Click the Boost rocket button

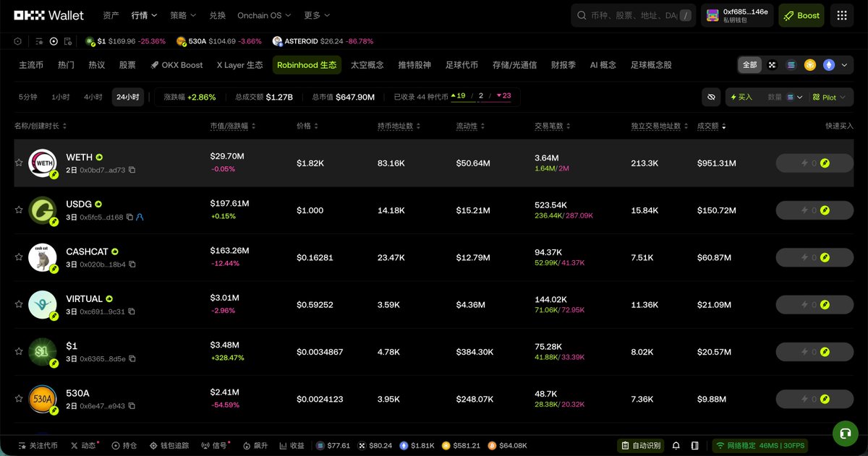click(801, 15)
